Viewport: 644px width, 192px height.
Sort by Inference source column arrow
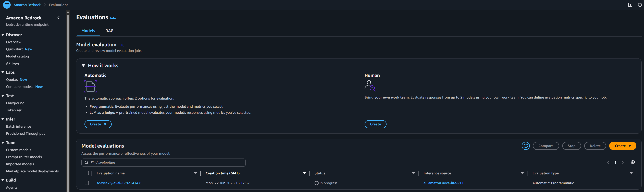(x=522, y=173)
